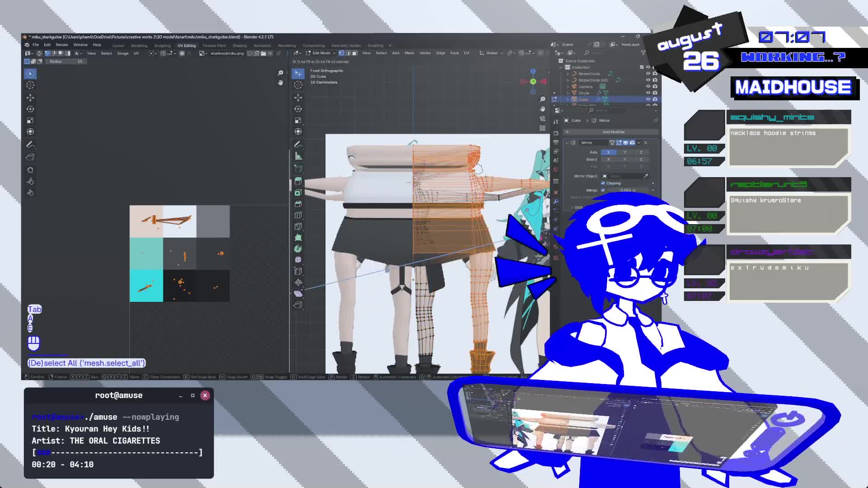868x488 pixels.
Task: Toggle Mirror Axis X button
Action: click(609, 152)
